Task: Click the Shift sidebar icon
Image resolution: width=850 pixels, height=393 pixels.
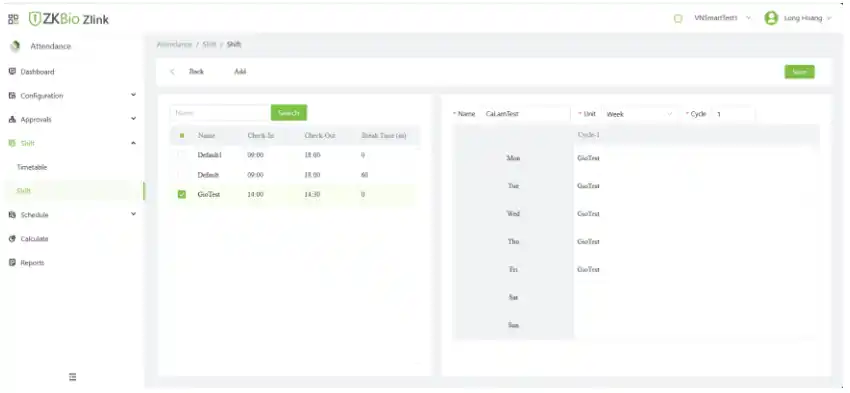Action: point(12,143)
